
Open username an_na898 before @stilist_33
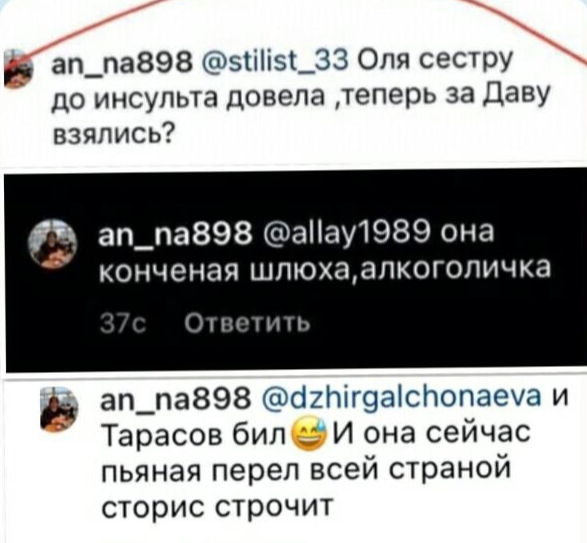tap(122, 60)
